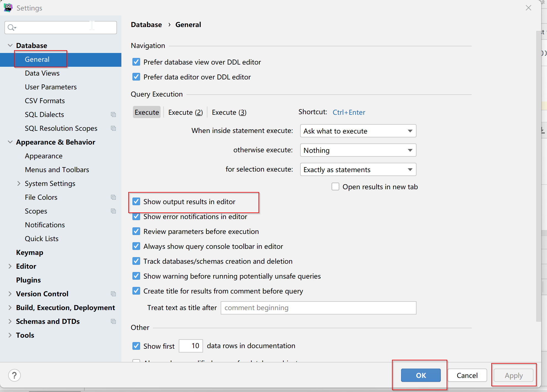Disable Review parameters before execution

coord(137,231)
